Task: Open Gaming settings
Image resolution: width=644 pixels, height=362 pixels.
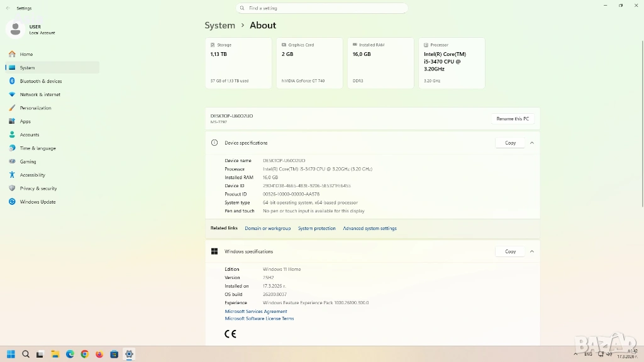Action: coord(28,162)
